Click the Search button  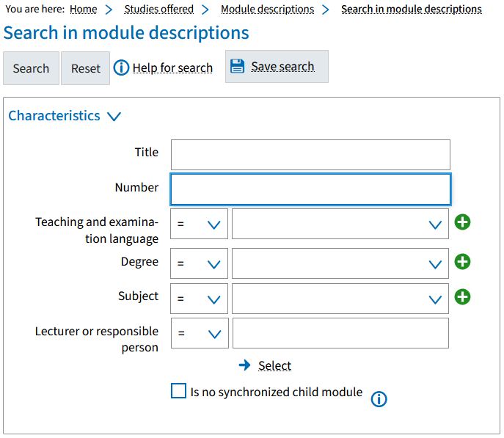[31, 68]
